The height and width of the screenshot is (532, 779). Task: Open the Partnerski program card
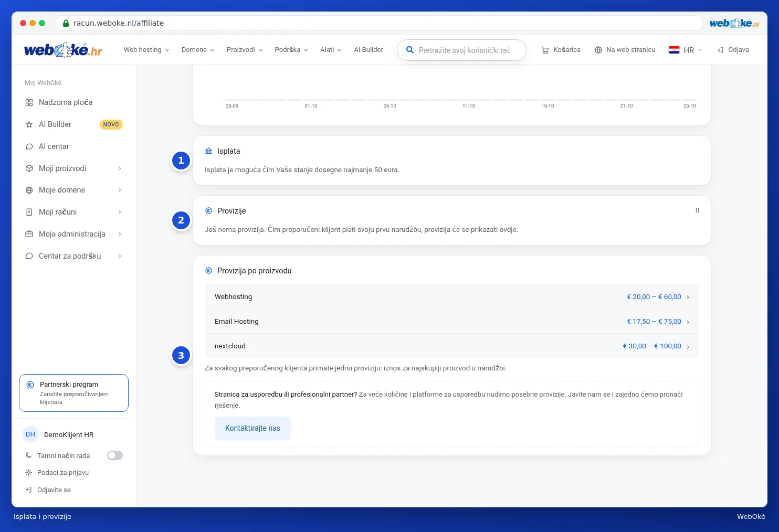pyautogui.click(x=73, y=393)
